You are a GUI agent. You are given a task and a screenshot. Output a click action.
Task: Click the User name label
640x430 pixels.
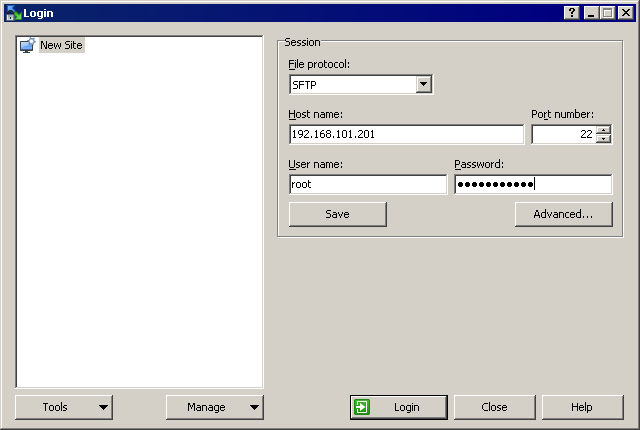pos(316,164)
